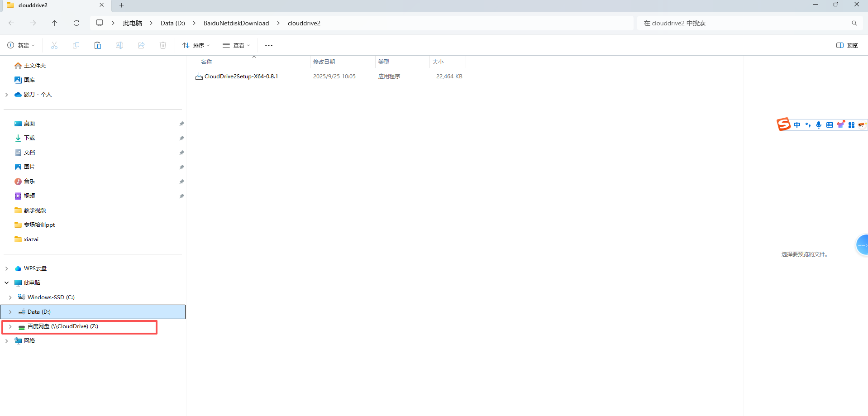This screenshot has height=416, width=868.
Task: Open the 新建 (New) menu
Action: pos(21,45)
